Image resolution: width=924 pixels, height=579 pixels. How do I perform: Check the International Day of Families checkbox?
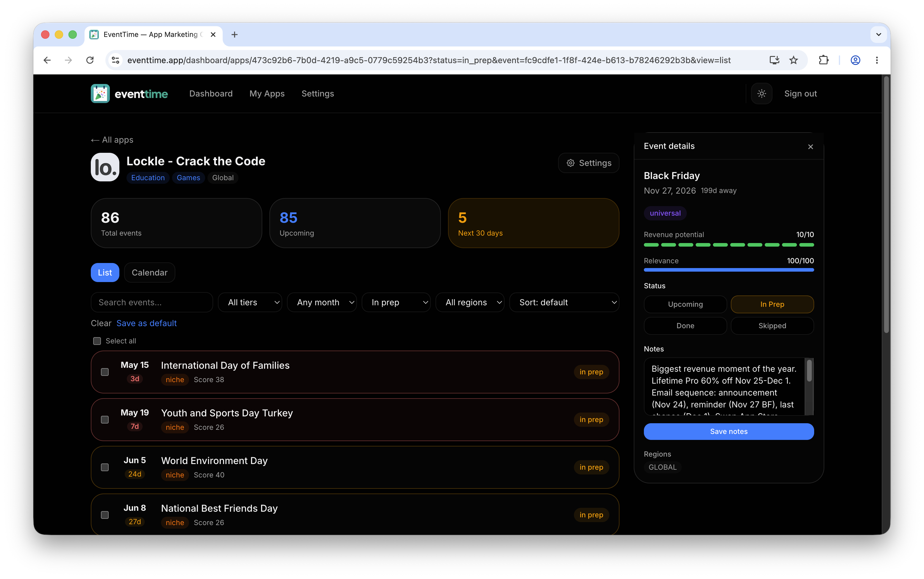(x=105, y=372)
